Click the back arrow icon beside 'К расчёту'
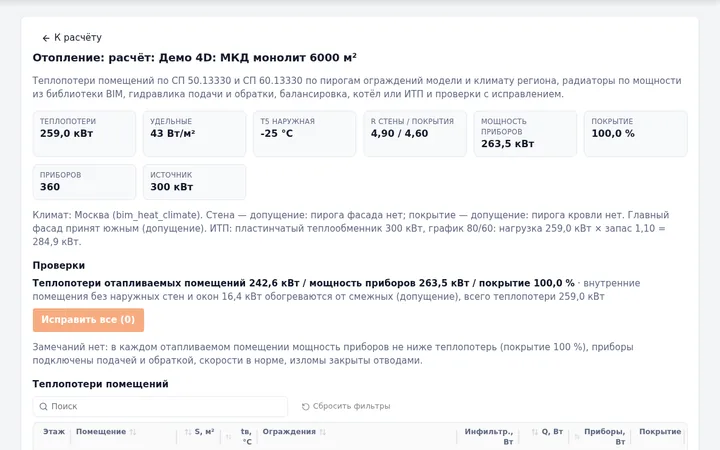The width and height of the screenshot is (720, 450). 46,38
